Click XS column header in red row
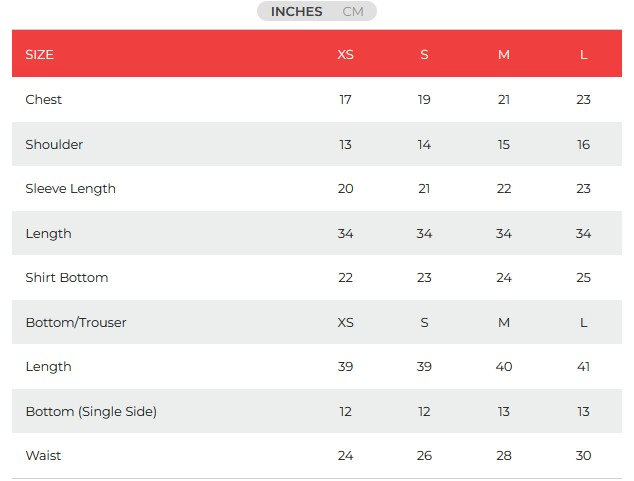 click(345, 54)
